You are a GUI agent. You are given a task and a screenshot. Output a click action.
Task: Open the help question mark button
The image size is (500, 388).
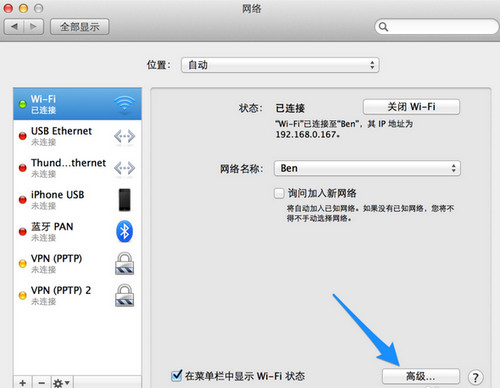point(475,377)
